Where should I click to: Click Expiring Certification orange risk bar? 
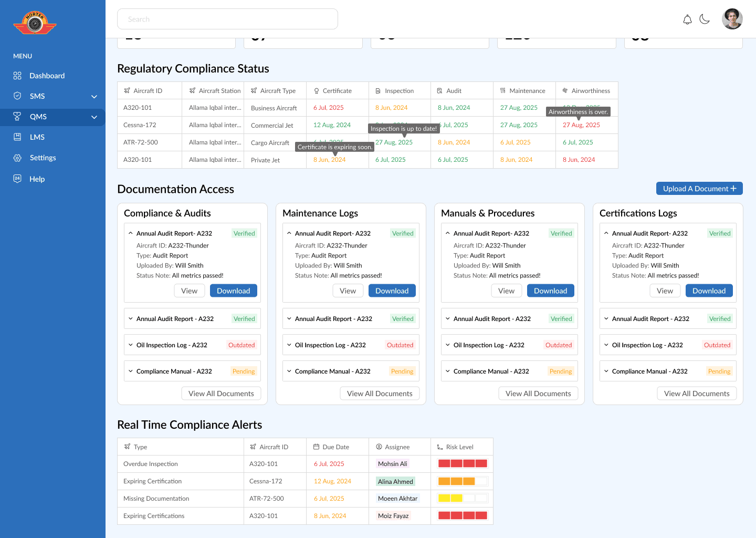[x=463, y=481]
